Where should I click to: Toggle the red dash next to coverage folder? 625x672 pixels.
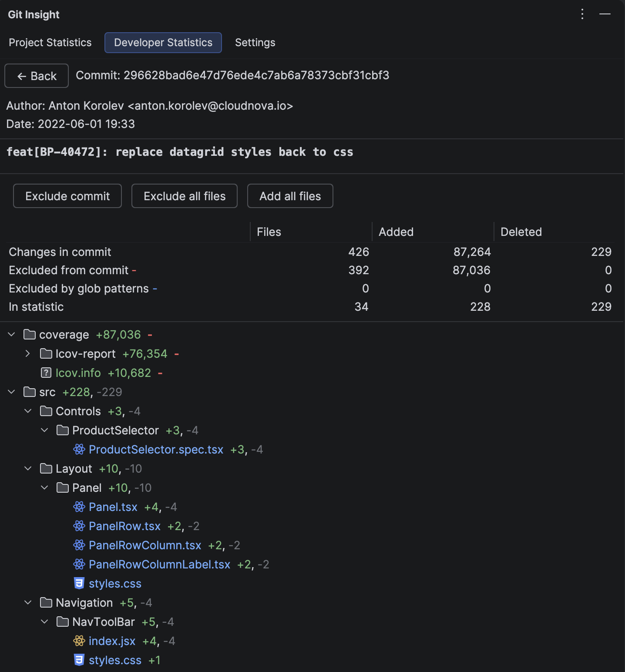point(150,335)
